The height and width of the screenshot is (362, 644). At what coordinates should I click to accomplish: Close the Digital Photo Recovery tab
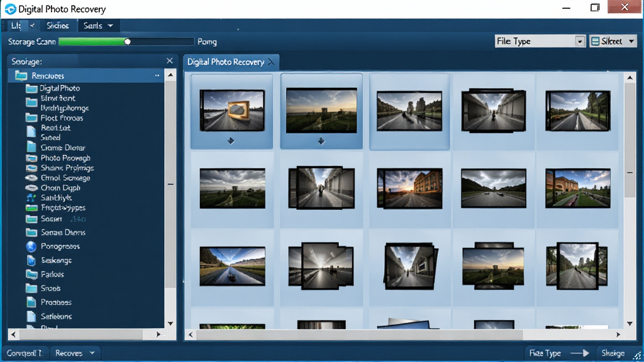[x=271, y=62]
